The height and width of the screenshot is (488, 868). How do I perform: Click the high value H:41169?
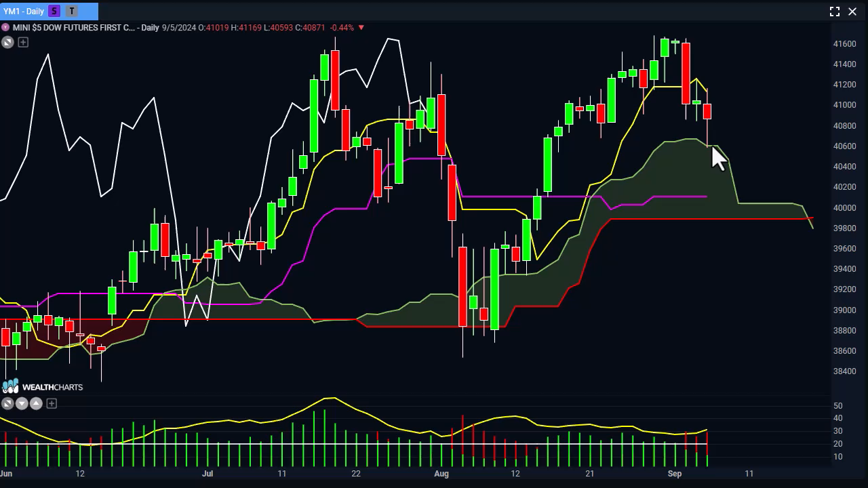pyautogui.click(x=245, y=28)
